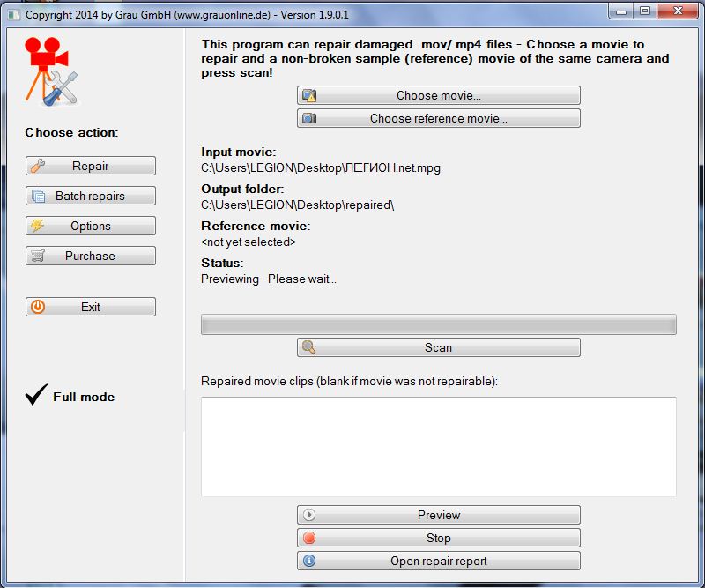Viewport: 705px width, 588px height.
Task: Click the scan progress bar
Action: 438,324
